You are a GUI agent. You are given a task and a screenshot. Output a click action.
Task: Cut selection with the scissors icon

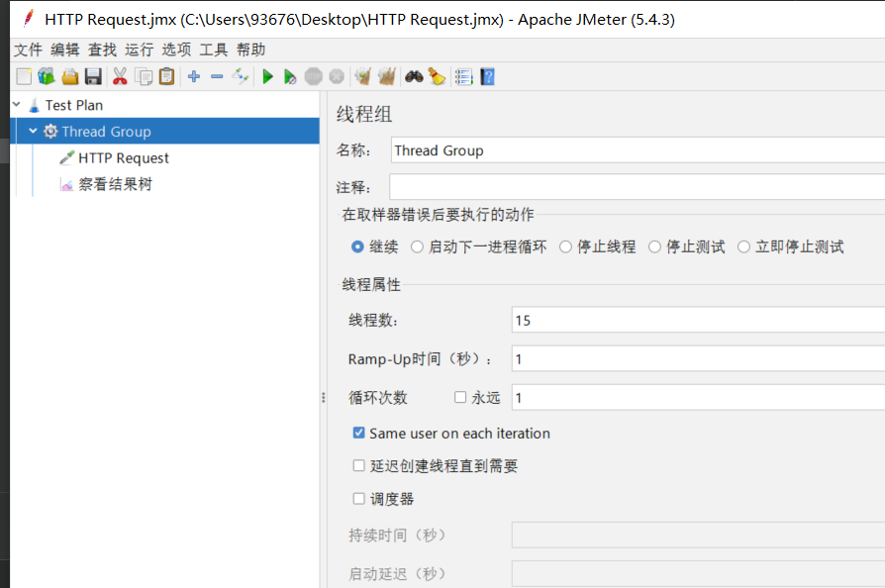(x=120, y=76)
